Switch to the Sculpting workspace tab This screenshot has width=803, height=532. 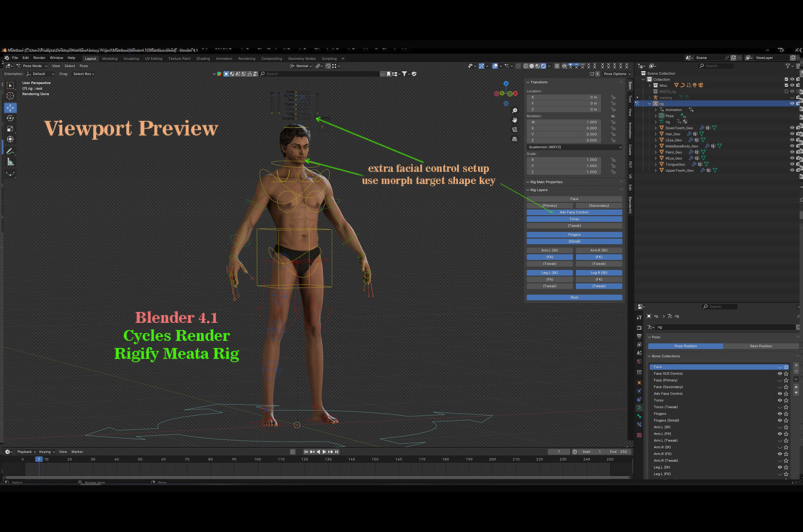131,59
